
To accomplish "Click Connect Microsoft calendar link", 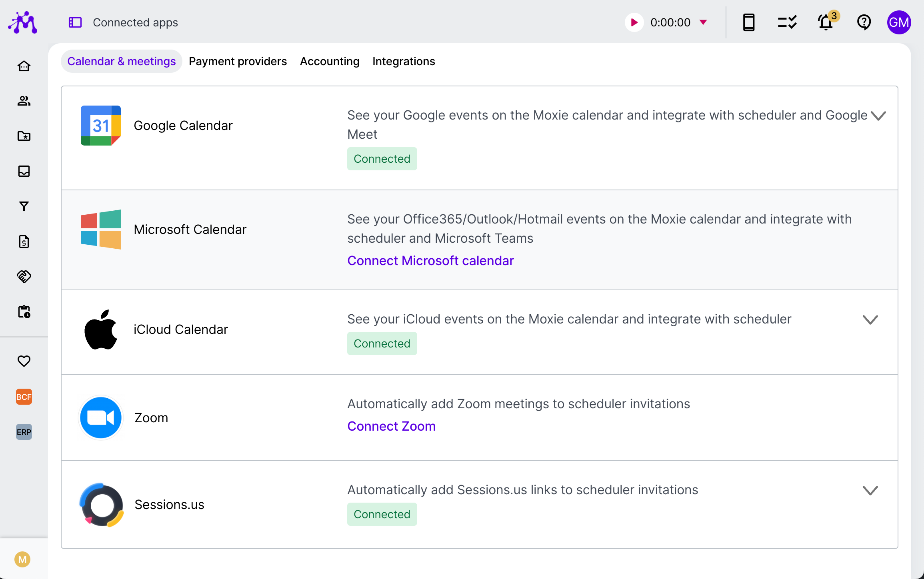I will [430, 261].
